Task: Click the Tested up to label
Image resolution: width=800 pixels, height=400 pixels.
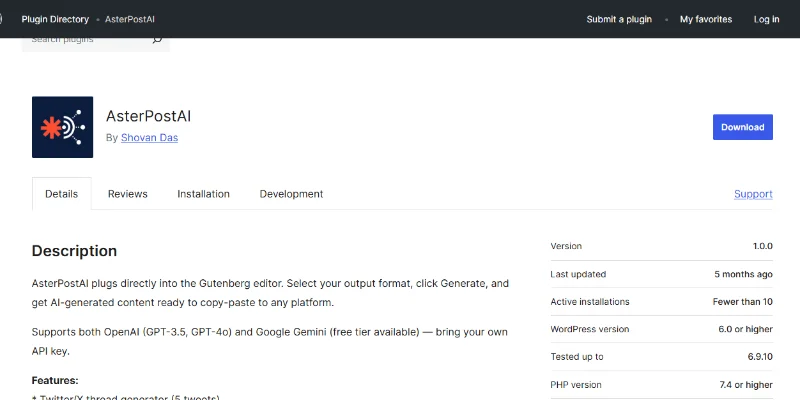Action: pos(577,357)
